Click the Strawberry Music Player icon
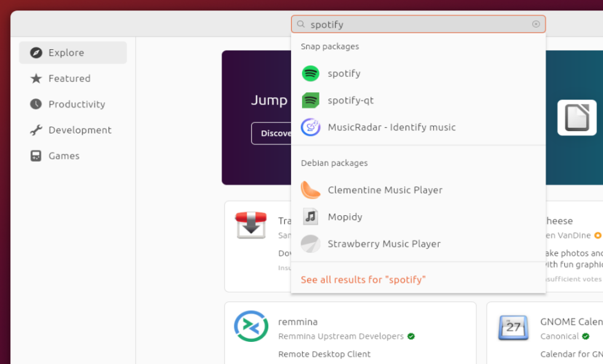The height and width of the screenshot is (364, 603). click(x=311, y=243)
